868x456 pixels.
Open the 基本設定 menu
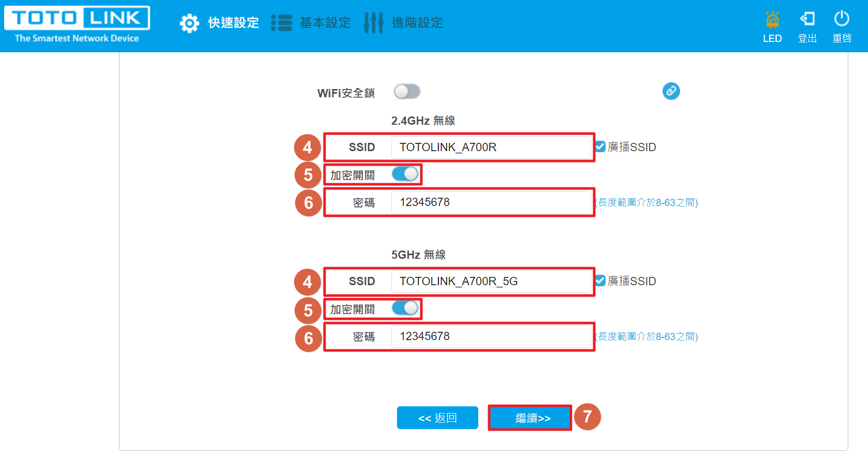click(325, 23)
